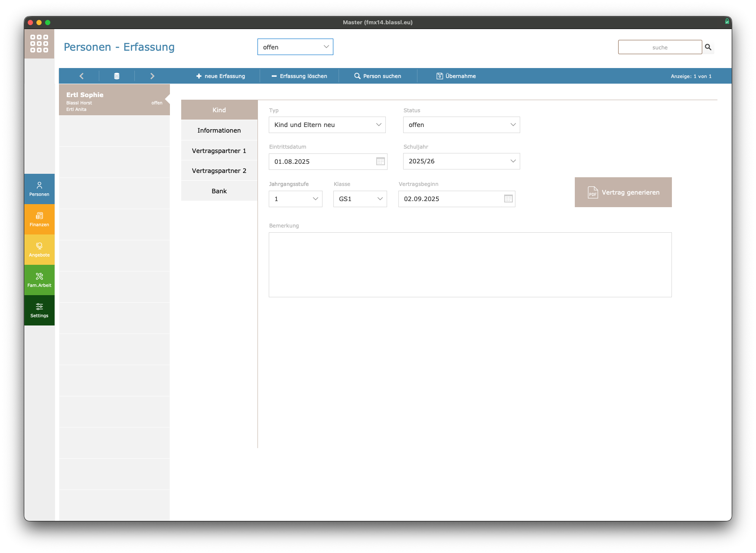The image size is (756, 553).
Task: Expand the Typ dropdown
Action: [327, 125]
